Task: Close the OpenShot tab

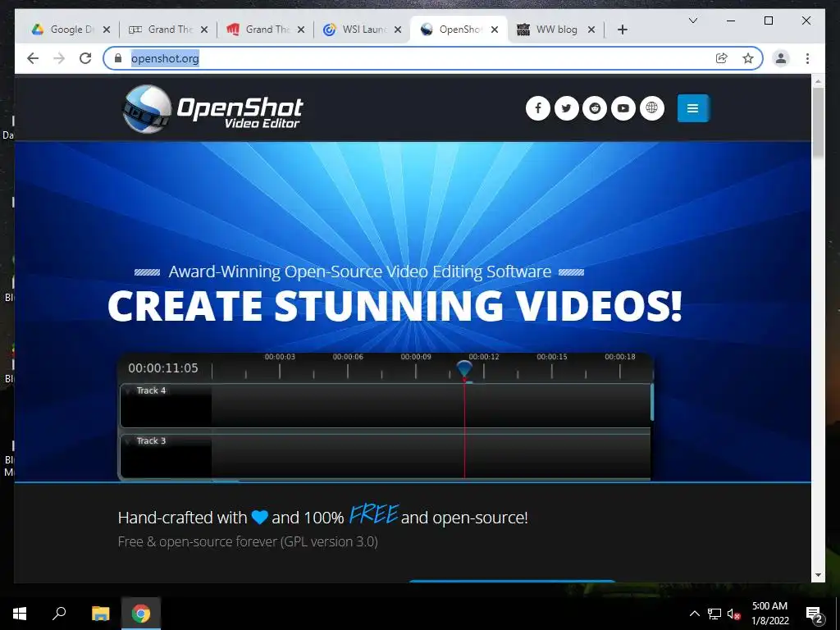Action: tap(495, 30)
